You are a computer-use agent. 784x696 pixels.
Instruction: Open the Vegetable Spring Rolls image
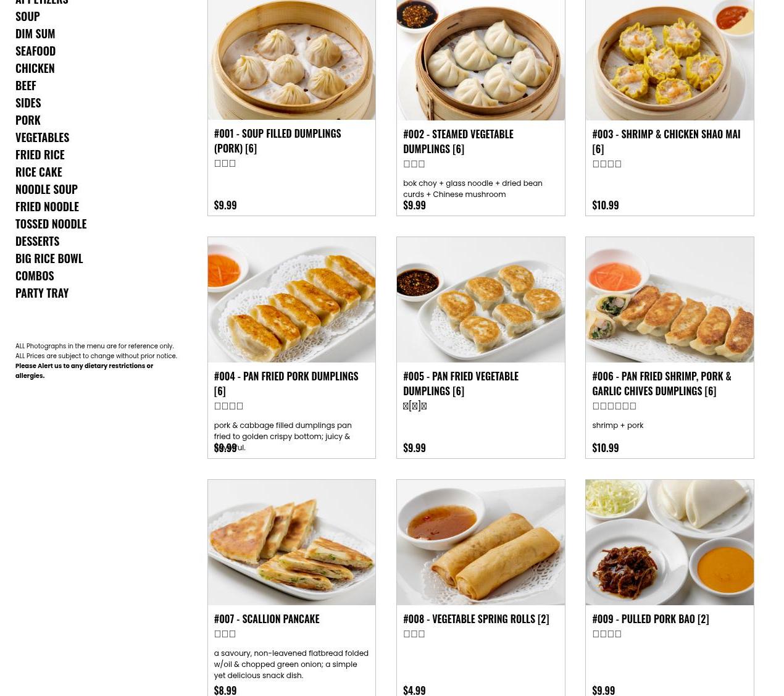[480, 542]
